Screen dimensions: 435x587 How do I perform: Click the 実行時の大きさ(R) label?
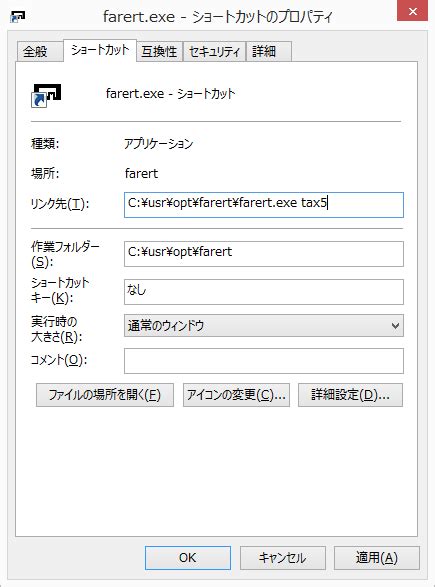pyautogui.click(x=56, y=329)
